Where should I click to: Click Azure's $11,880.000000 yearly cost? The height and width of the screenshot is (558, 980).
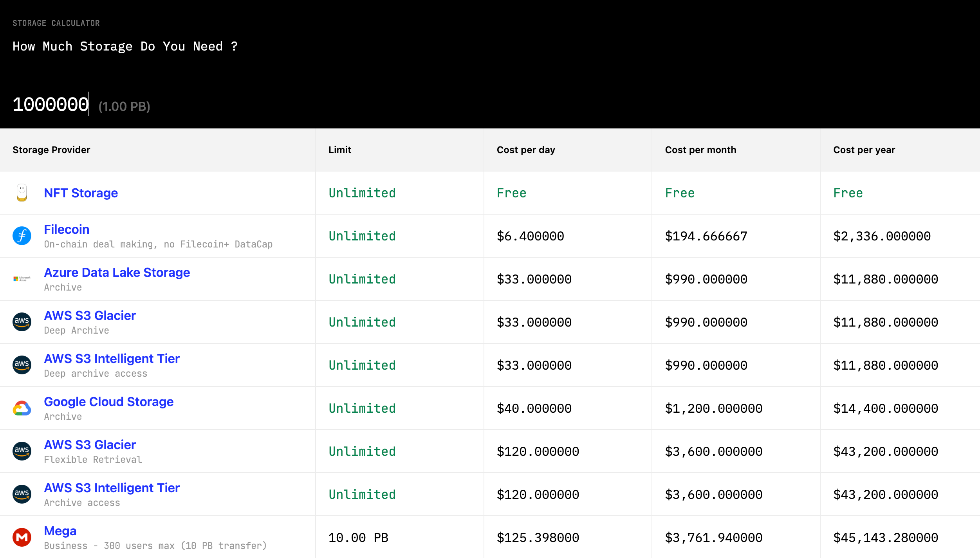886,279
